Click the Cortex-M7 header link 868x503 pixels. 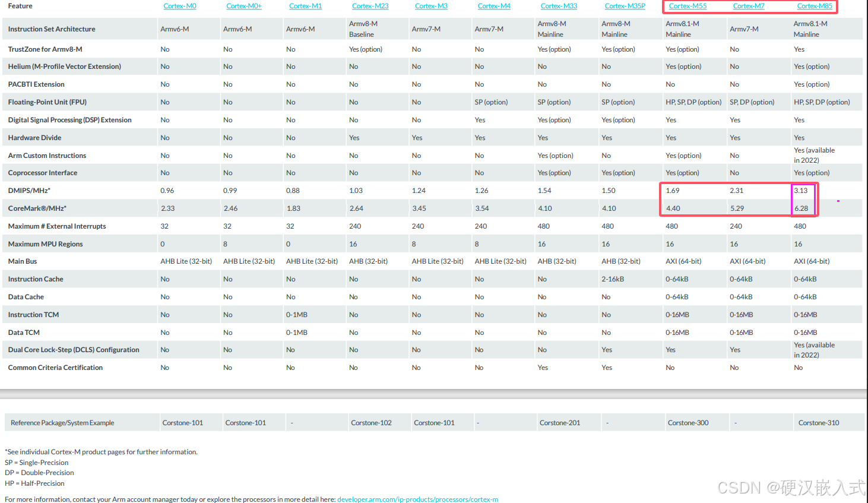[749, 6]
